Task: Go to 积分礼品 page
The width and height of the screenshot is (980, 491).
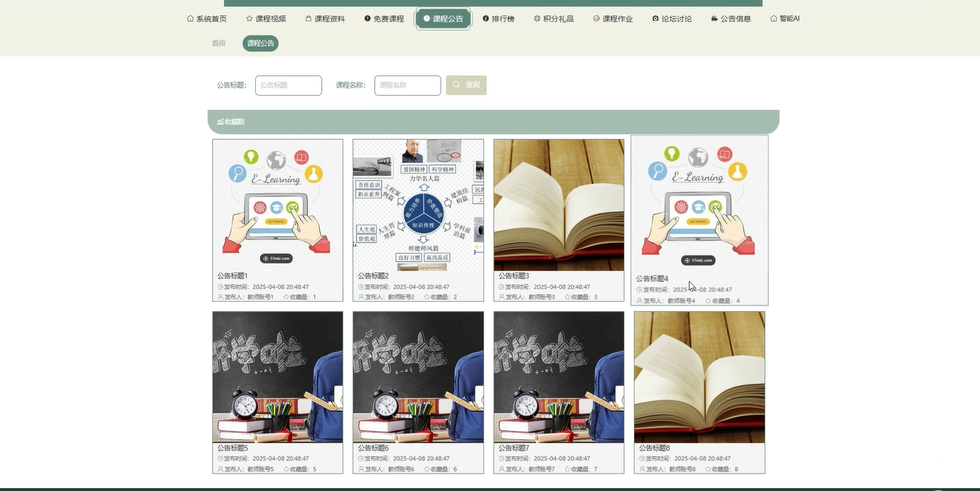Action: tap(553, 19)
